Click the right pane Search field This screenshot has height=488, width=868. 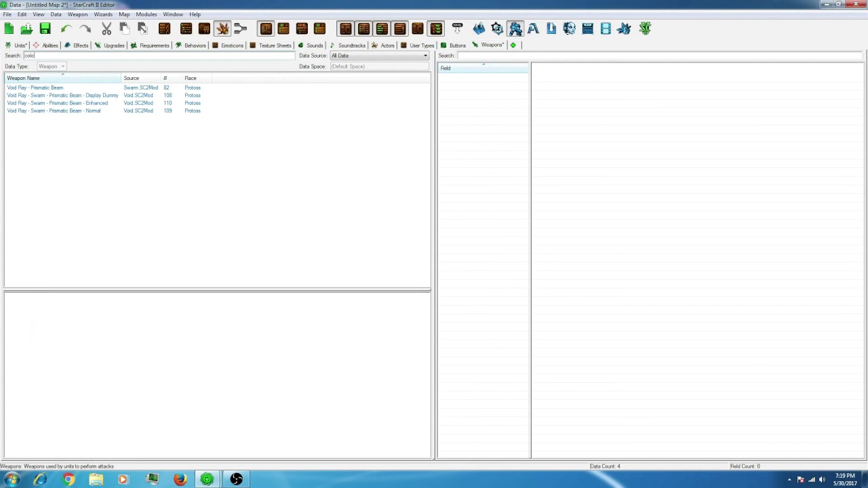click(660, 56)
